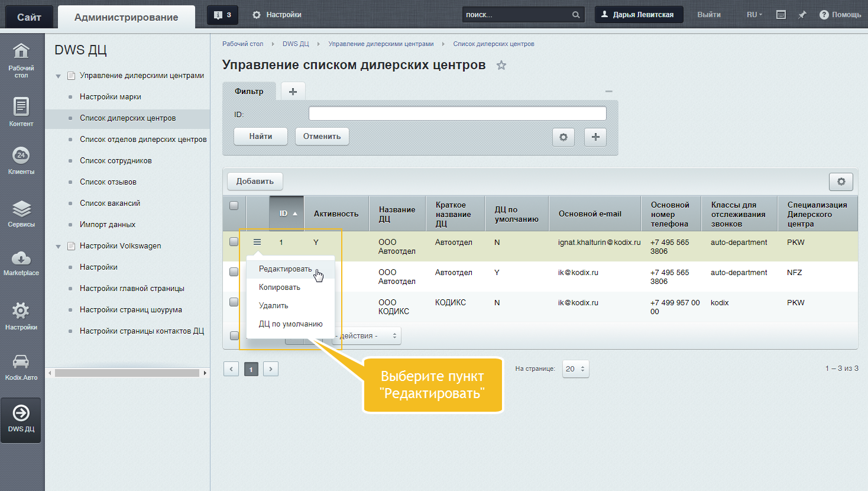
Task: Open Список сотрудников tree item
Action: [116, 161]
